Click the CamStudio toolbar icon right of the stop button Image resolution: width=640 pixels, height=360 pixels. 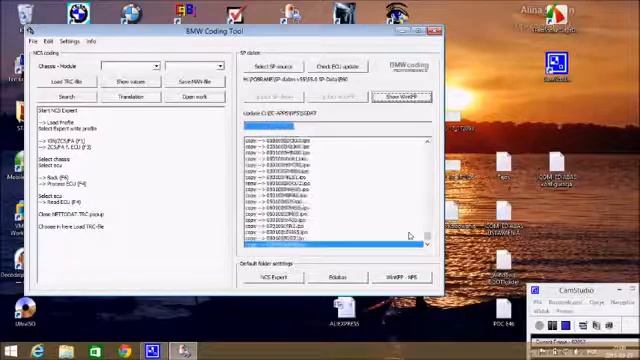(583, 325)
